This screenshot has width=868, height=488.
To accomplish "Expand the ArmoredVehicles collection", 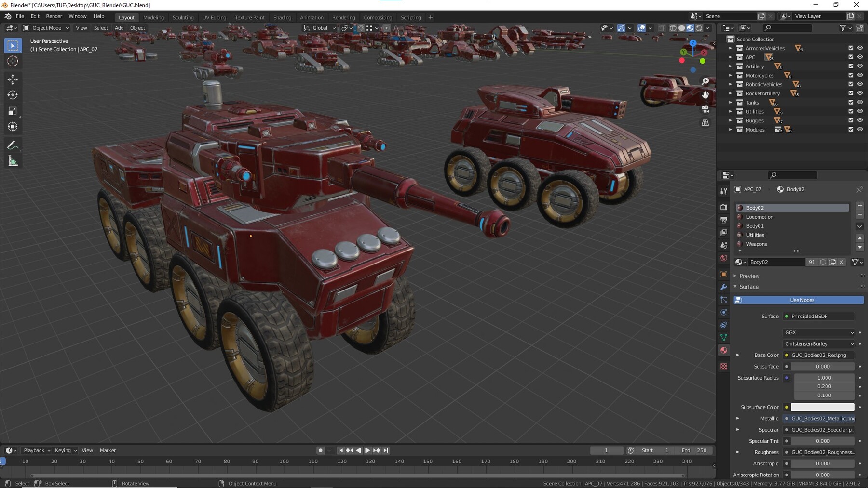I will pos(730,48).
